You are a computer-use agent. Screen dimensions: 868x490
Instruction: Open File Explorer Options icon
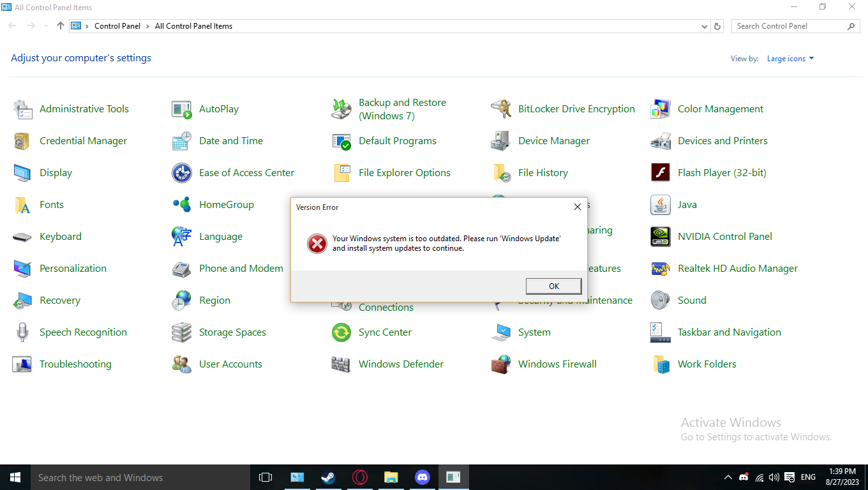click(341, 173)
